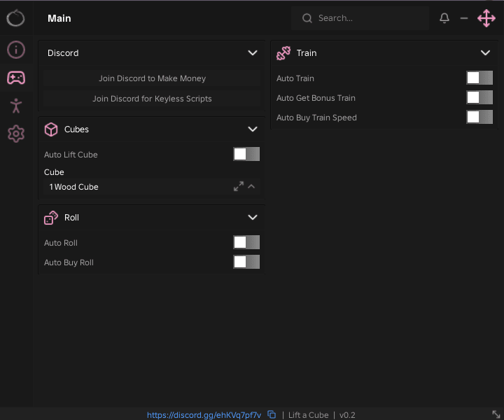
Task: Click the dumbbell icon beside Train
Action: click(x=283, y=53)
